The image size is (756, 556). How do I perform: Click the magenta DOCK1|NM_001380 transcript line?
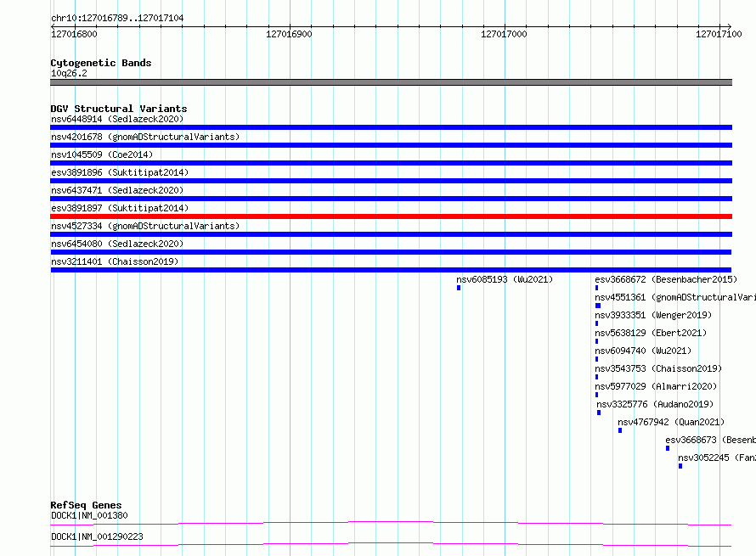click(x=391, y=523)
